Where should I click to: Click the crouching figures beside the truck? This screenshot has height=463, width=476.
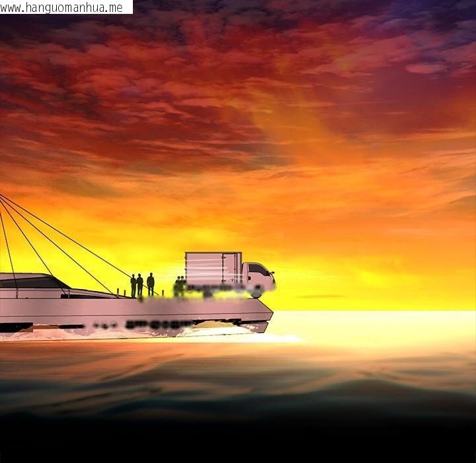(179, 286)
